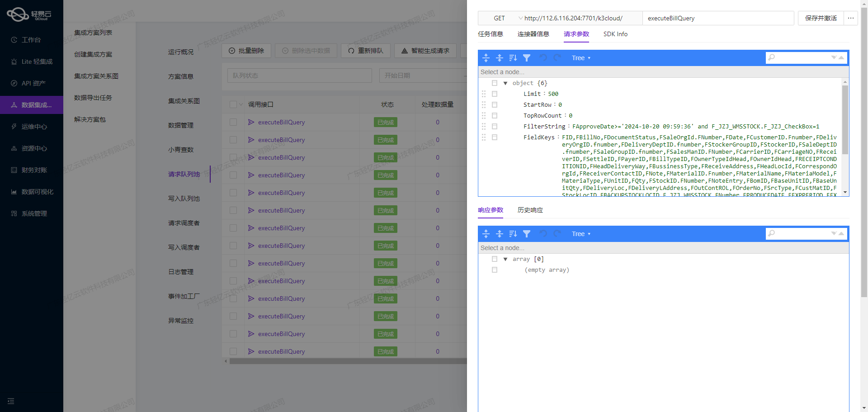Click the 轻易云 logo
Image resolution: width=868 pixels, height=412 pixels.
(29, 14)
